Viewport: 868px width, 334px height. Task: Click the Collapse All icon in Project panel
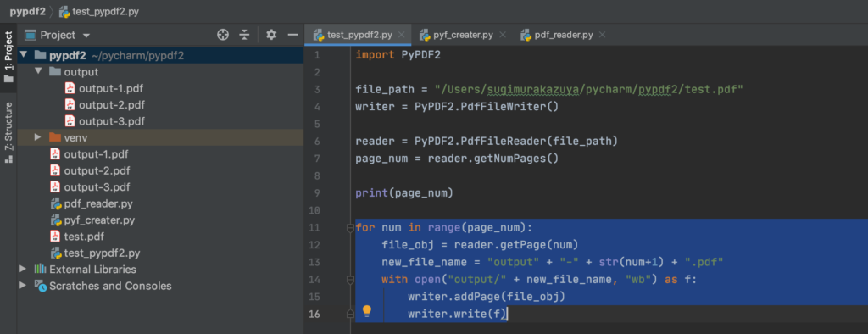coord(245,35)
